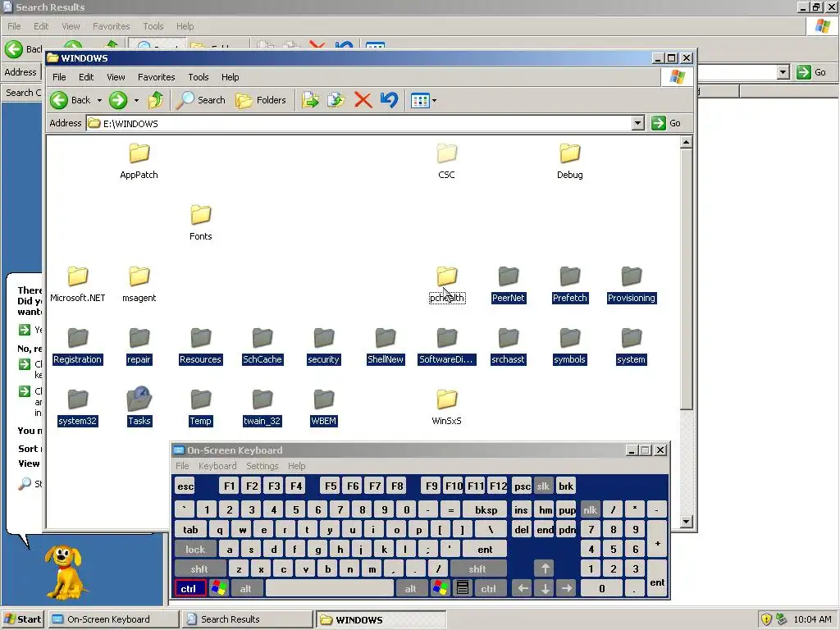Click the green Forward arrow in WINDOWS window

click(118, 100)
